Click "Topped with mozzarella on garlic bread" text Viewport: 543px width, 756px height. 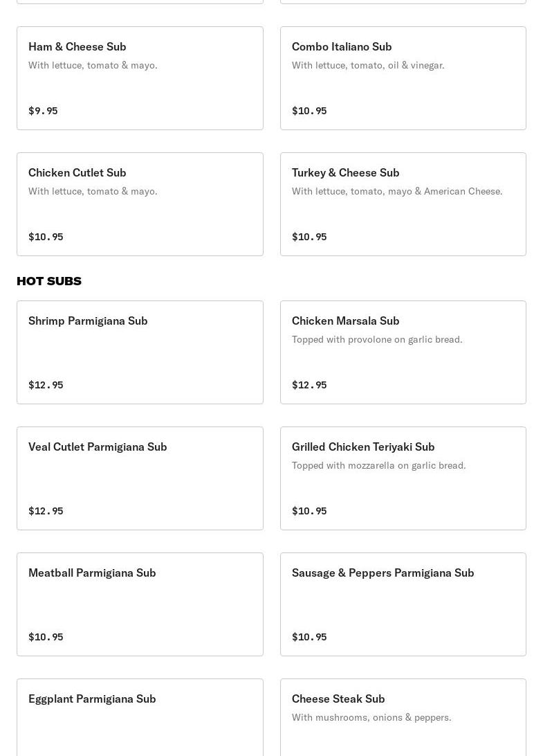click(x=378, y=465)
